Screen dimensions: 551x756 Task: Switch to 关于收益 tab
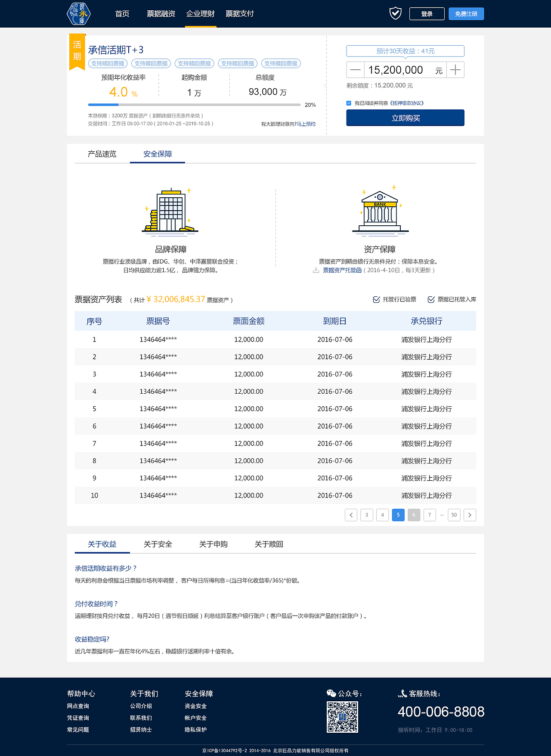(x=102, y=544)
